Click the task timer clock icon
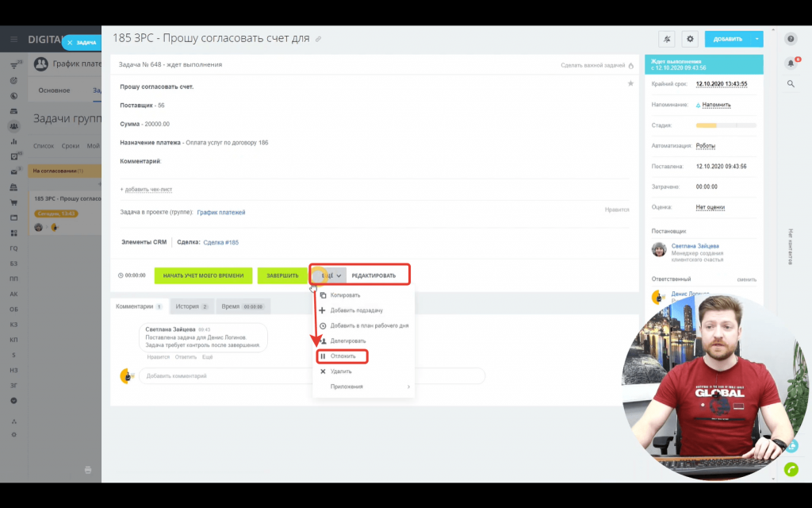Screen dimensions: 812x508 point(121,275)
